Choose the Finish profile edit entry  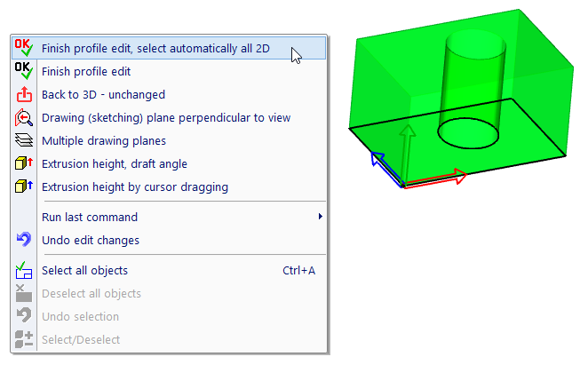86,71
